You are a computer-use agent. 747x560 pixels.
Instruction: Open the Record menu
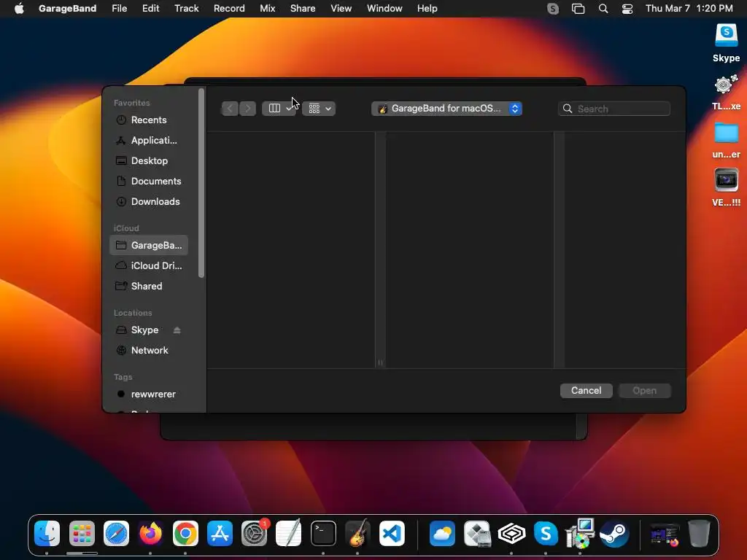229,9
